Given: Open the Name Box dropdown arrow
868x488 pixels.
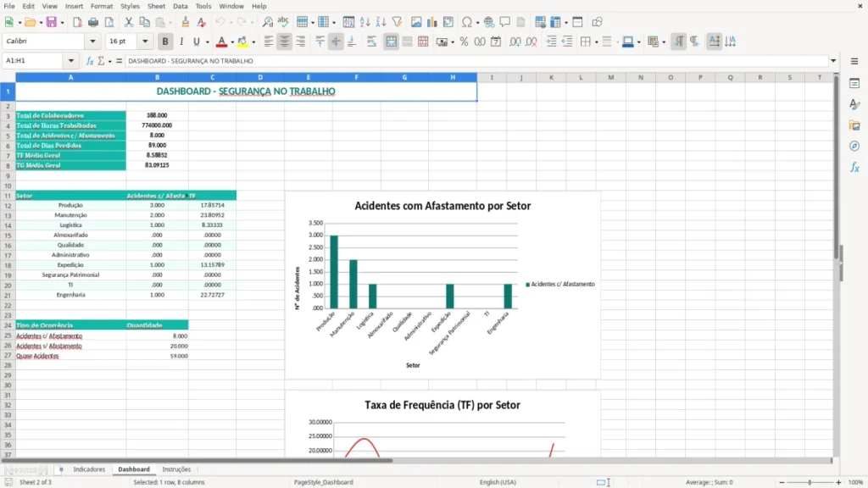Looking at the screenshot, I should (x=71, y=61).
